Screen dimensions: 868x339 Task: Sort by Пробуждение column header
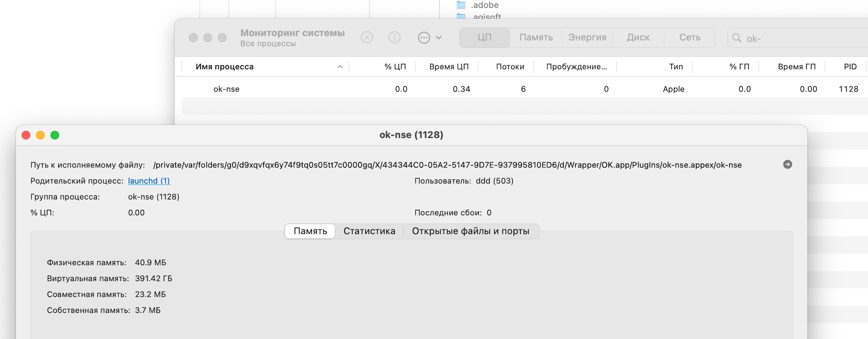576,66
